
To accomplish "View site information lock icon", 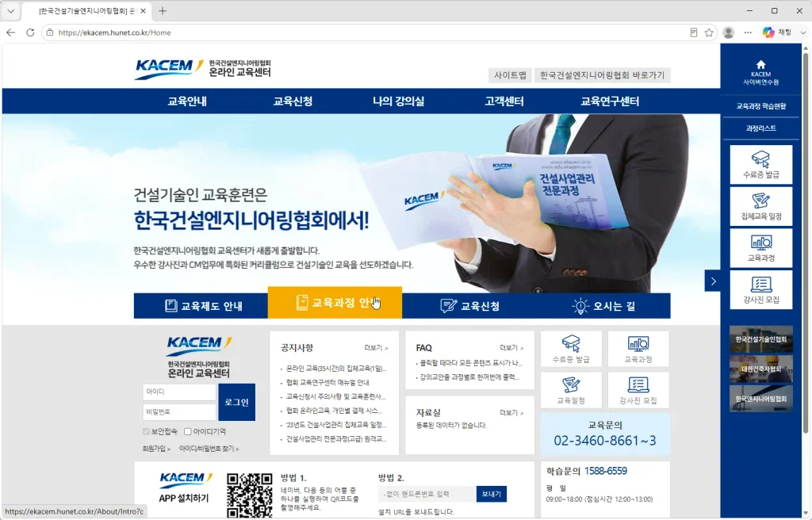I will [50, 32].
